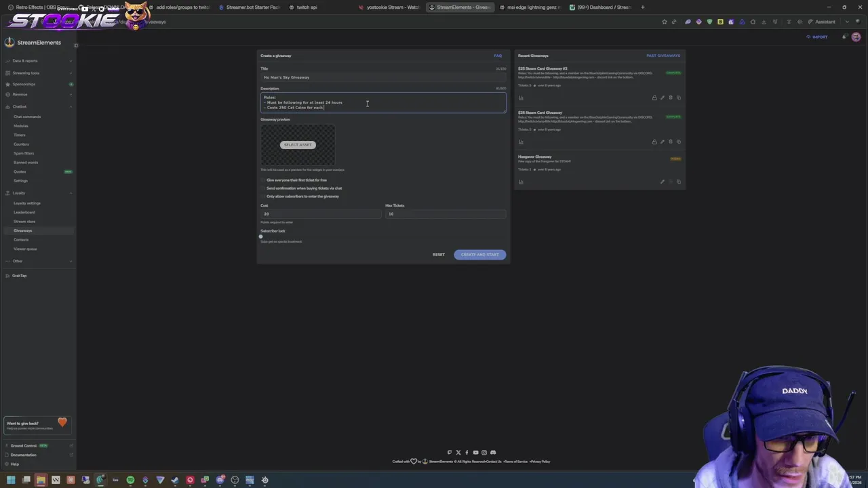Open Ground Control in the sidebar
The height and width of the screenshot is (488, 868).
(38, 446)
